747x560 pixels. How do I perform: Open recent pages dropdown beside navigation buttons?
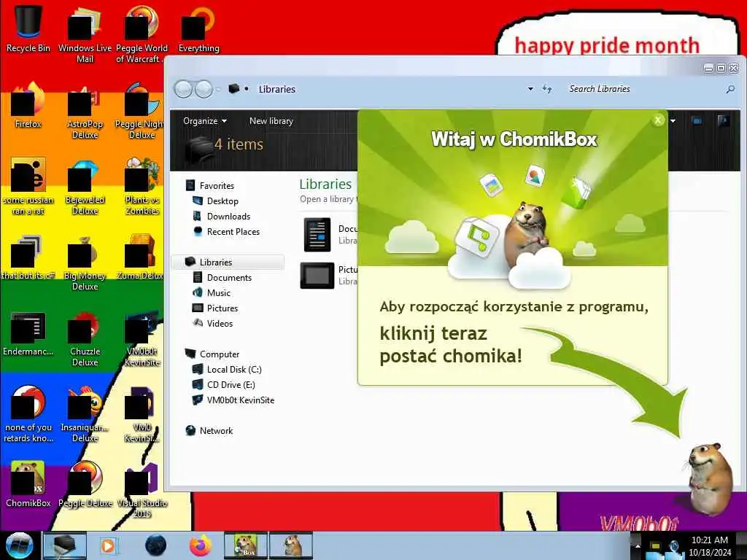[218, 89]
